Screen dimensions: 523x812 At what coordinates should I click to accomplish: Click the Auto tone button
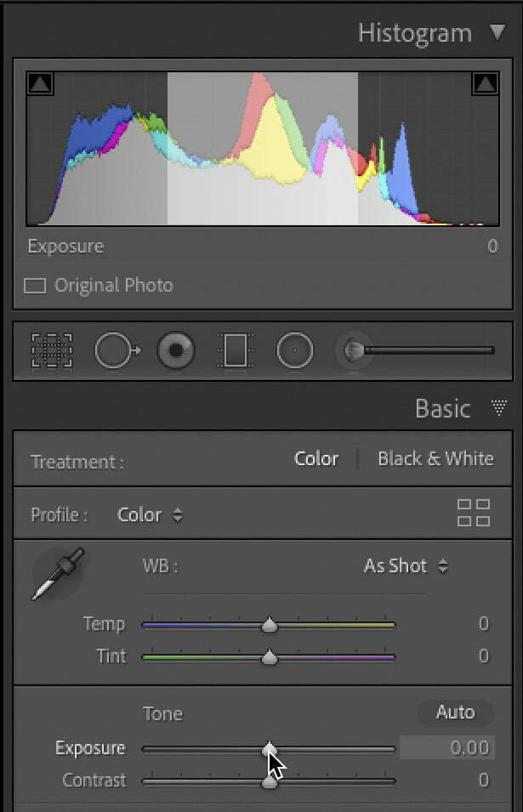[x=455, y=713]
